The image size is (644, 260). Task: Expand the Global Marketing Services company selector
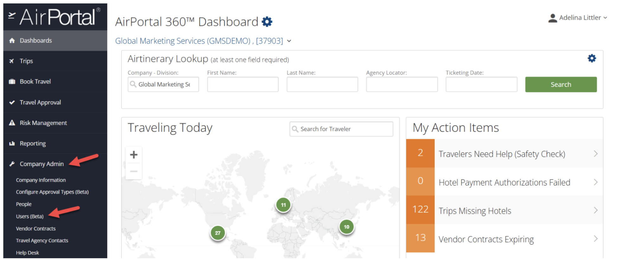pyautogui.click(x=203, y=41)
